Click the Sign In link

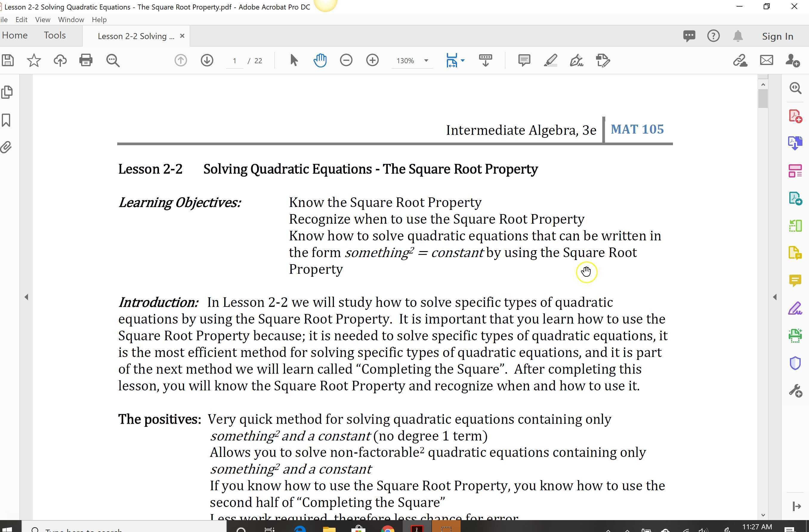click(x=777, y=36)
